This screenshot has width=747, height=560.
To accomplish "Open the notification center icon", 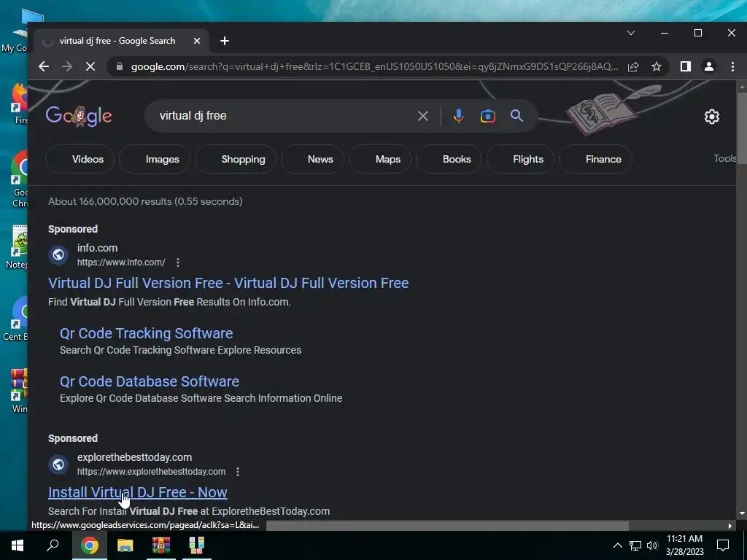I will [723, 545].
